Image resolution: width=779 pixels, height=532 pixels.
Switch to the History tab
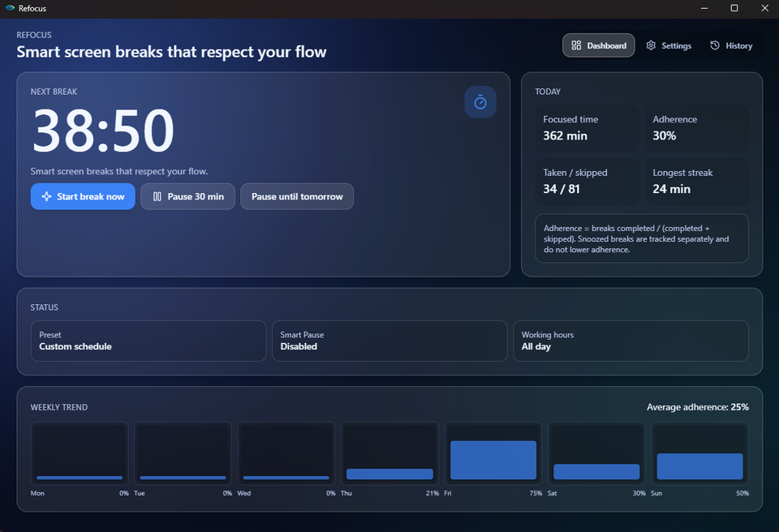730,45
